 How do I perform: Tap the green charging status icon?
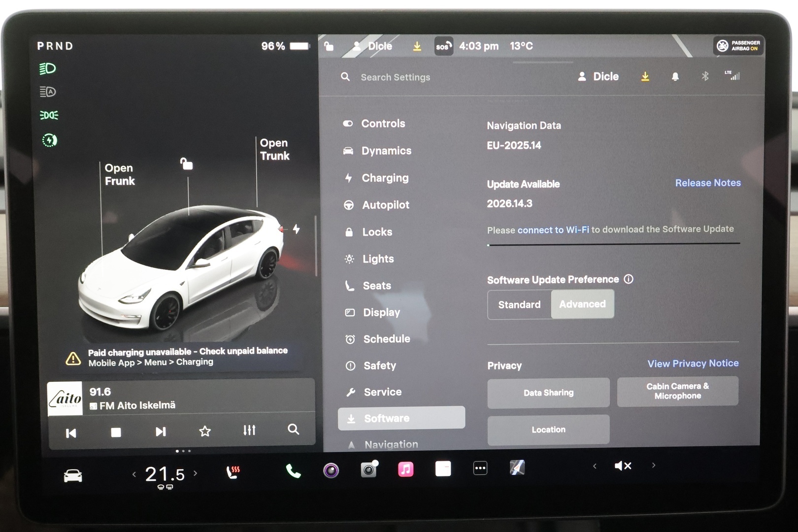(x=49, y=140)
